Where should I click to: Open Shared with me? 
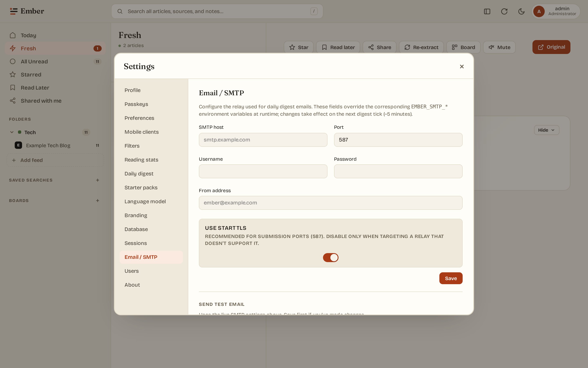pos(55,101)
